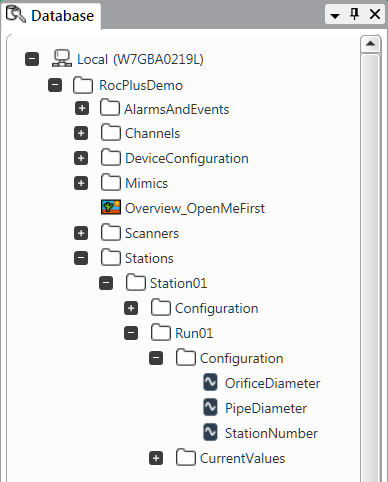Expand the CurrentValues folder
The width and height of the screenshot is (388, 482).
(x=156, y=458)
